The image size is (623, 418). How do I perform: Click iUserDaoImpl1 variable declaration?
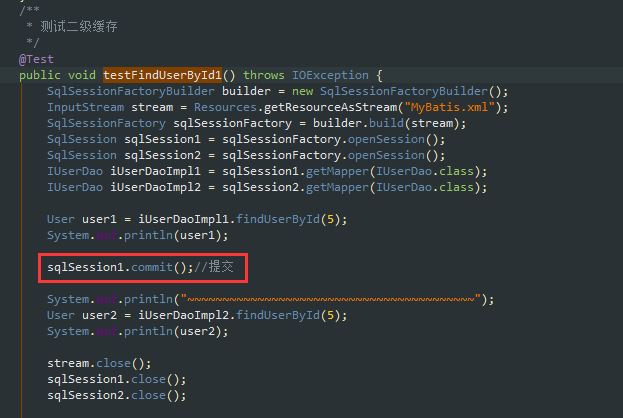[x=155, y=172]
